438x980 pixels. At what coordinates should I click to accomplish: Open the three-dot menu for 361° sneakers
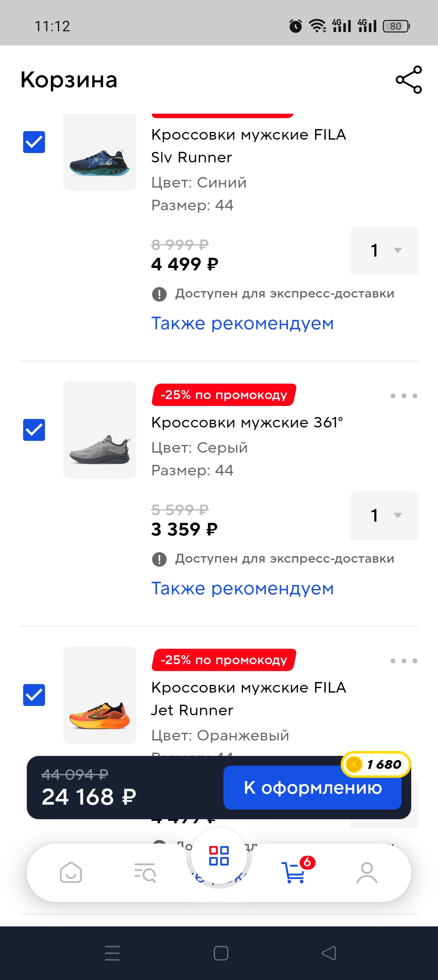pyautogui.click(x=404, y=396)
